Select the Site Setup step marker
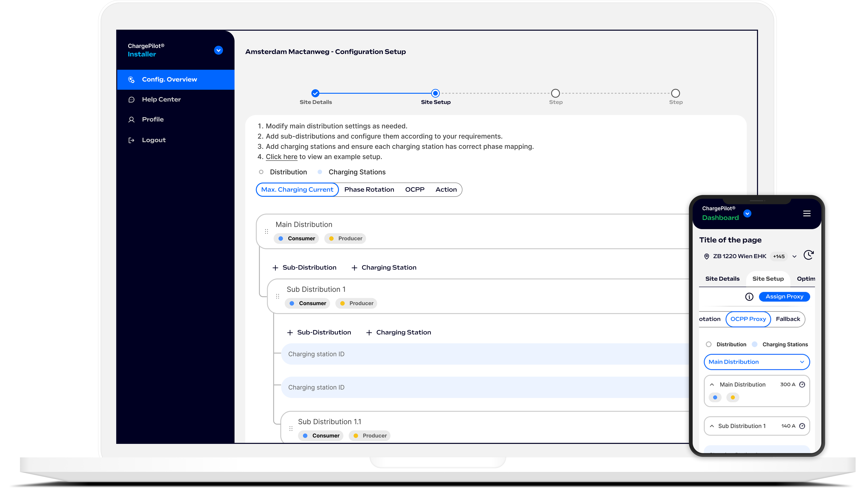The height and width of the screenshot is (488, 868). [x=435, y=93]
